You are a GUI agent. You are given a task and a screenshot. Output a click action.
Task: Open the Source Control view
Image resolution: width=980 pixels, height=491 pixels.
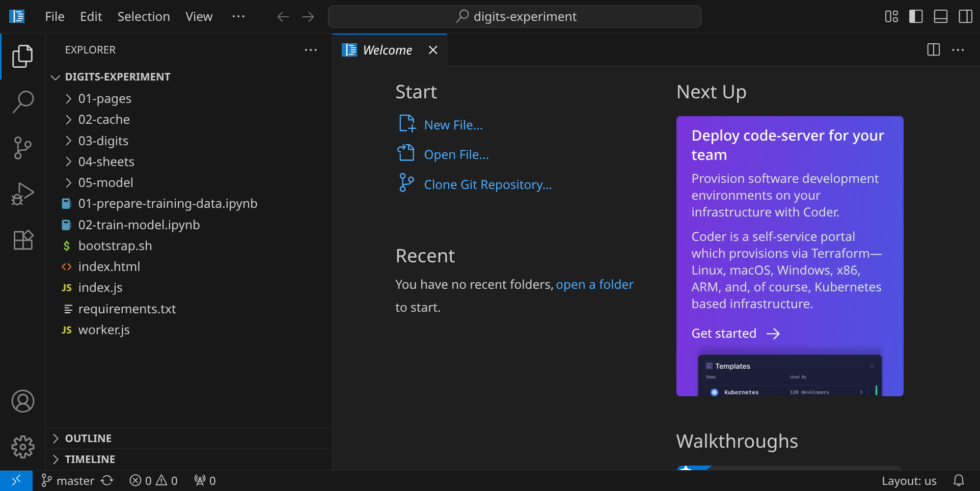(x=23, y=148)
